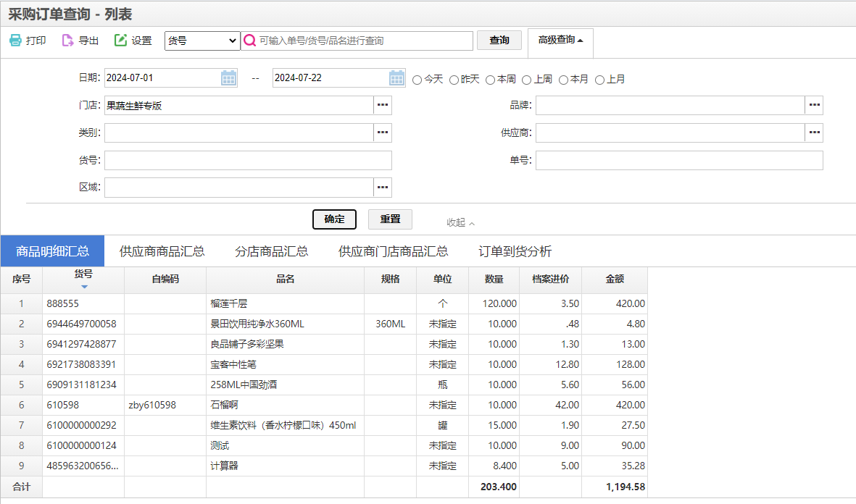Click 货号 6921738083391 cell
The height and width of the screenshot is (504, 856).
(x=81, y=364)
